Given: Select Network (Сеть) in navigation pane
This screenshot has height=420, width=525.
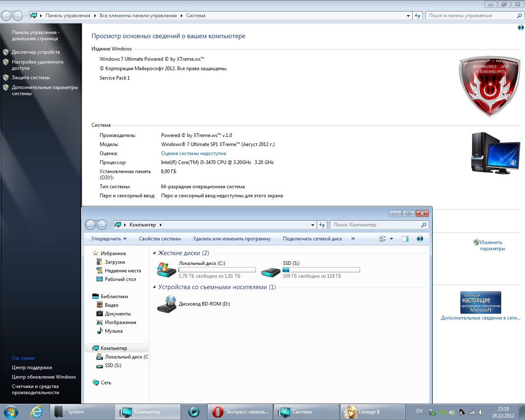Looking at the screenshot, I should (x=106, y=383).
